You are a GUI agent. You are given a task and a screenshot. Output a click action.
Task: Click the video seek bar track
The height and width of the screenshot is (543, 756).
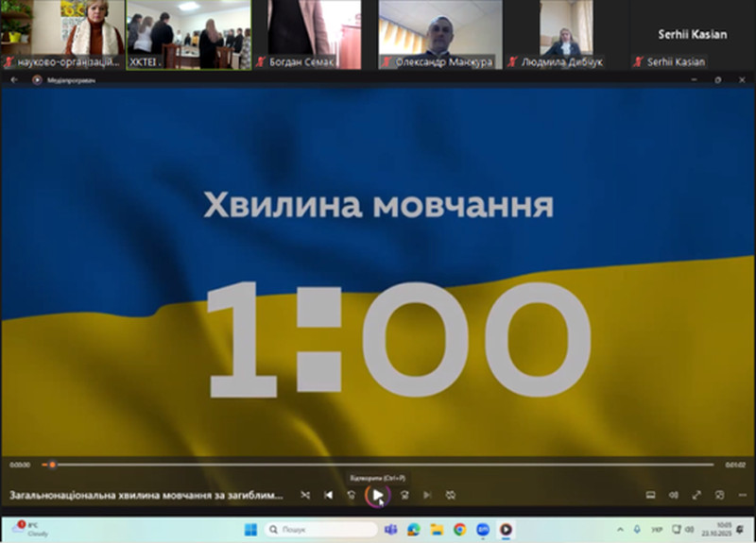(x=378, y=465)
